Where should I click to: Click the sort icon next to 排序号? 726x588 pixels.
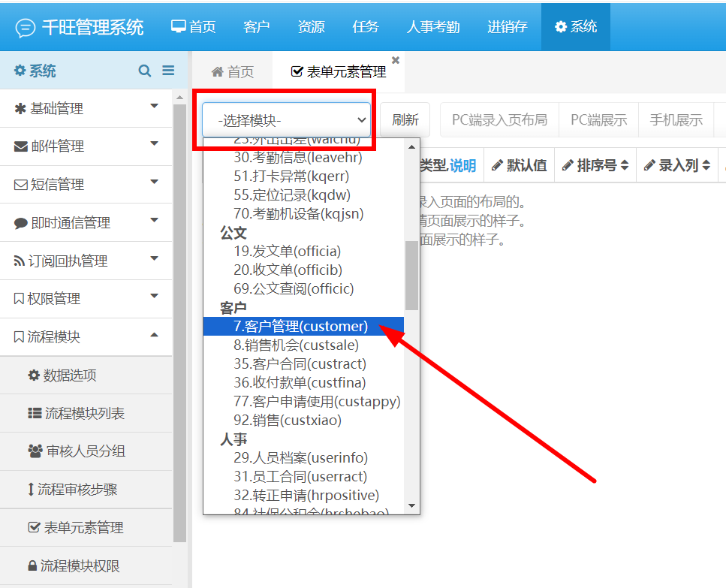tap(625, 165)
